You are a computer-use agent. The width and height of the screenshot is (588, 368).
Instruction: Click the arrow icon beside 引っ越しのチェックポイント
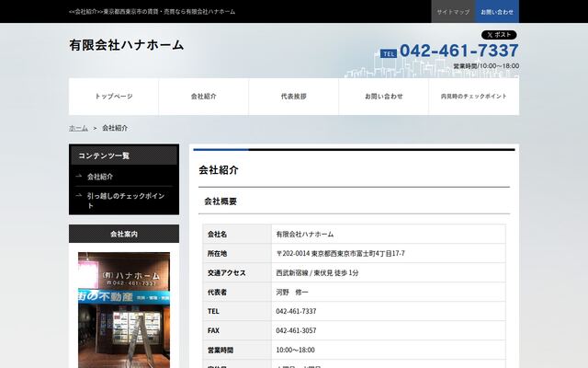[x=79, y=195]
